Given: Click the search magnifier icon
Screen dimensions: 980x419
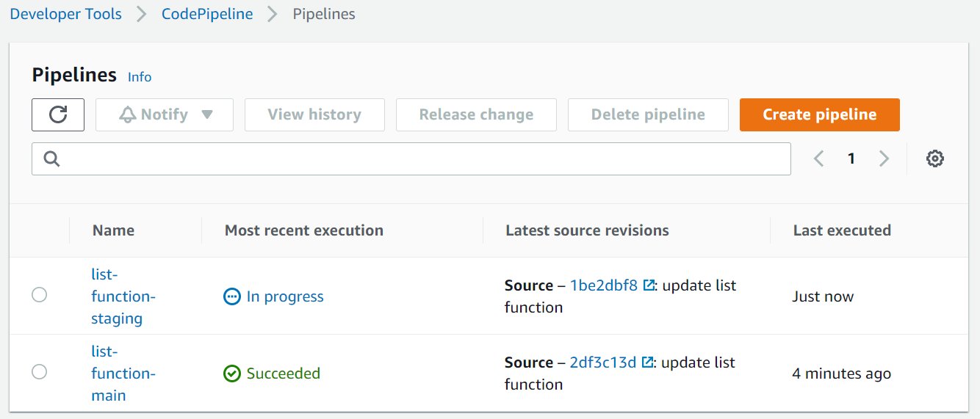Looking at the screenshot, I should tap(51, 159).
